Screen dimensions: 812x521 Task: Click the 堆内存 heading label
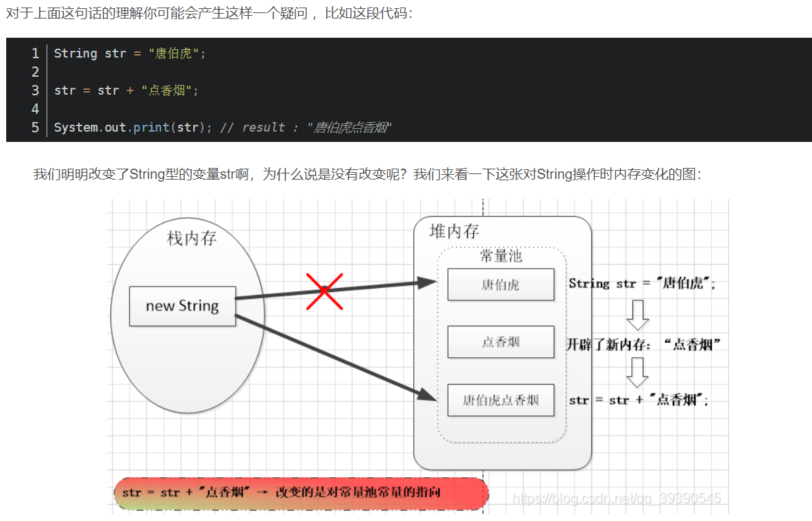point(454,231)
